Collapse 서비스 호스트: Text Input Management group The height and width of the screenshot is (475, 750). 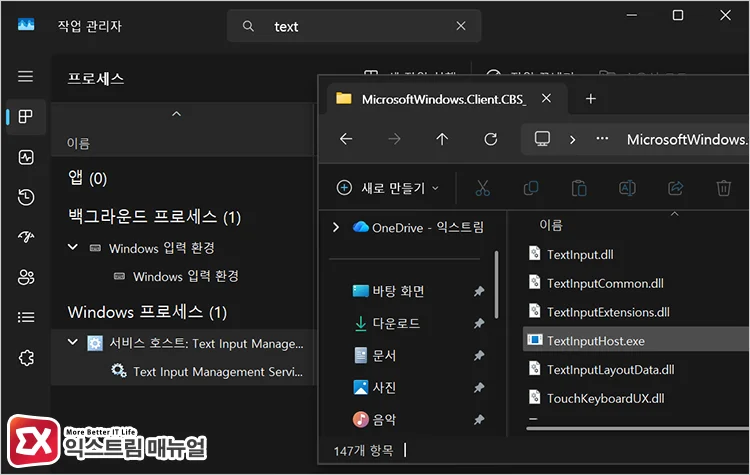(73, 342)
